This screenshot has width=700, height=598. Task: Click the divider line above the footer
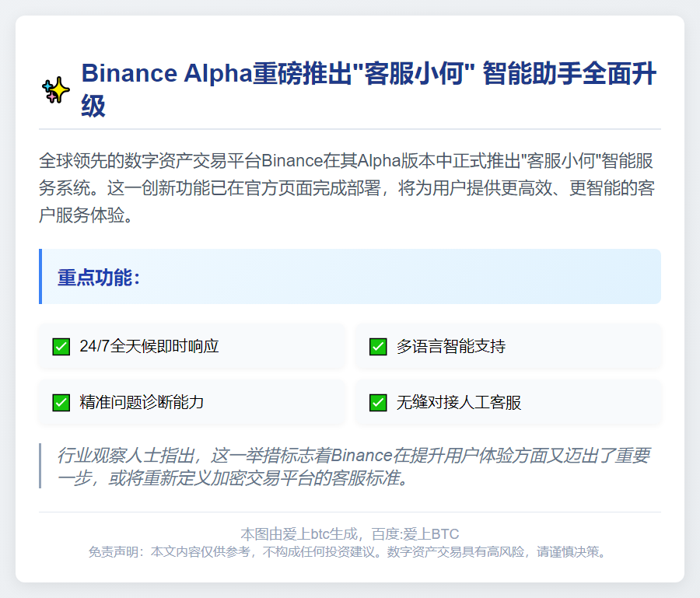click(350, 512)
